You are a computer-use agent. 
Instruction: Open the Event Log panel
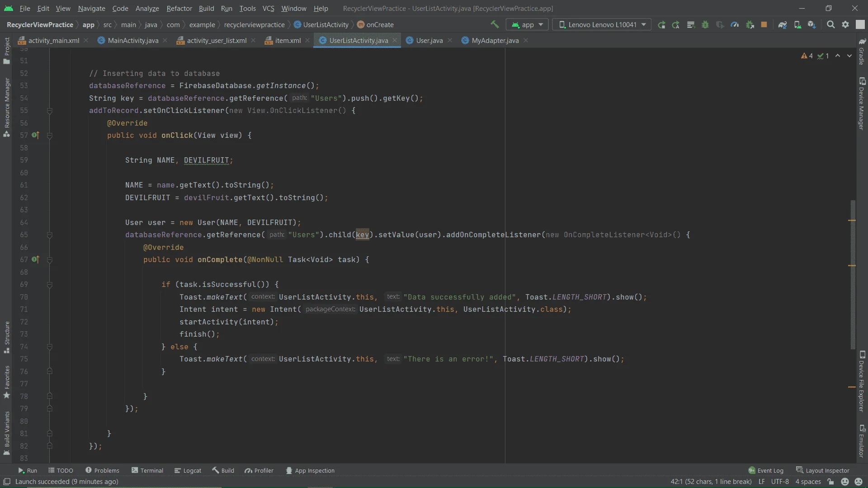click(x=766, y=470)
